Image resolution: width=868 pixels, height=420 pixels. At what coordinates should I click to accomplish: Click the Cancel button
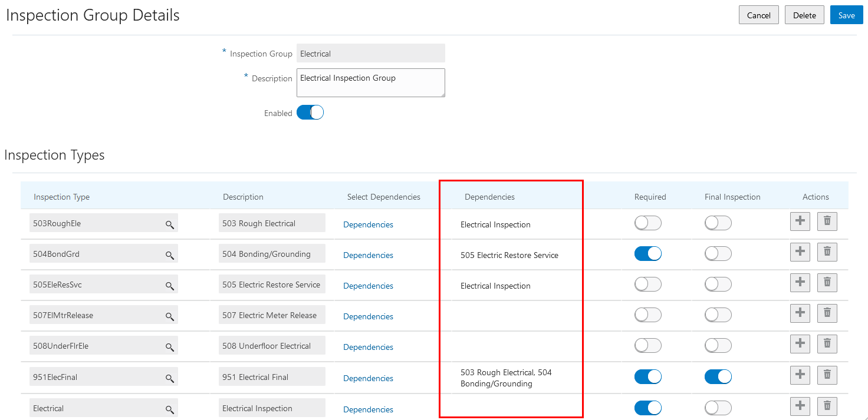tap(758, 15)
